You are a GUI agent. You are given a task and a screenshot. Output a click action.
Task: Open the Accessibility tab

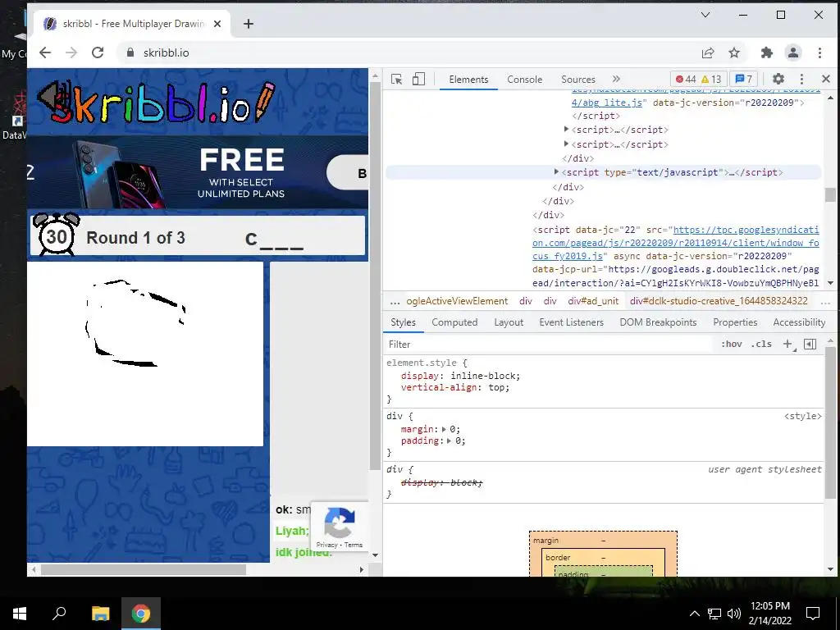[799, 322]
